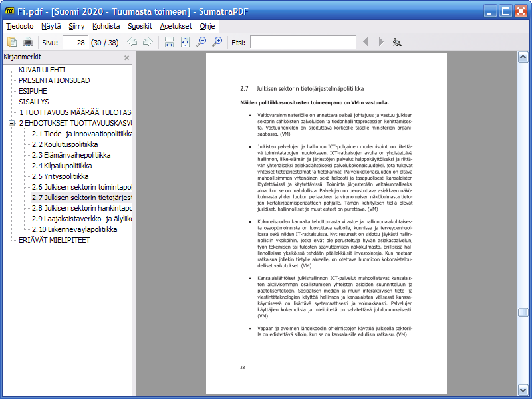
Task: Open 2.8 Julkisen sektorin hankintapo bookmark
Action: point(82,208)
